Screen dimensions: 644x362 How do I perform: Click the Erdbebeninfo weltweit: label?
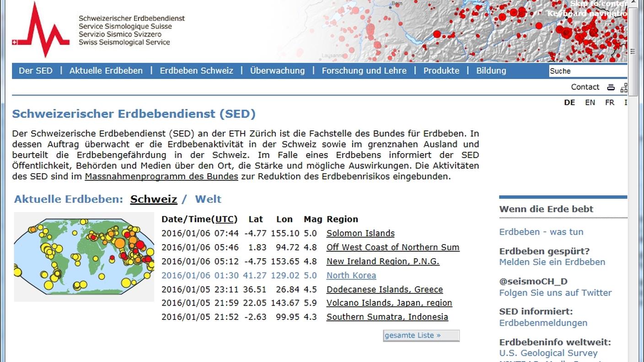click(x=555, y=342)
